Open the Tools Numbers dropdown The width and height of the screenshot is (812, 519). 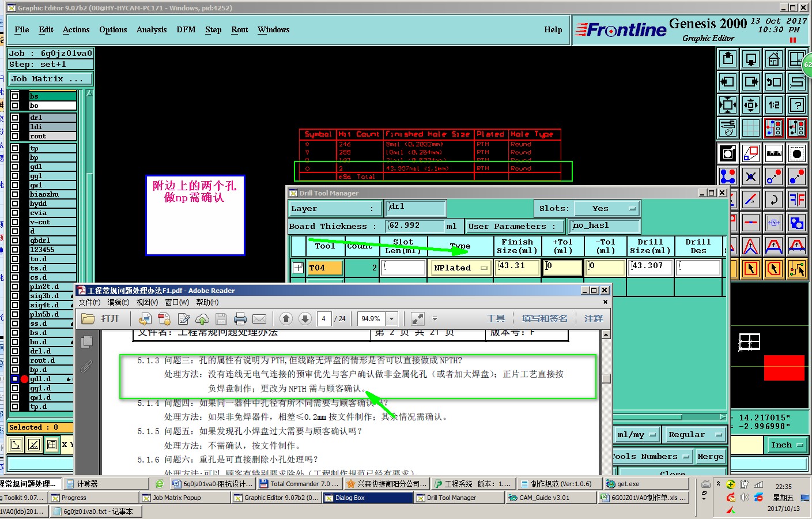click(x=651, y=457)
